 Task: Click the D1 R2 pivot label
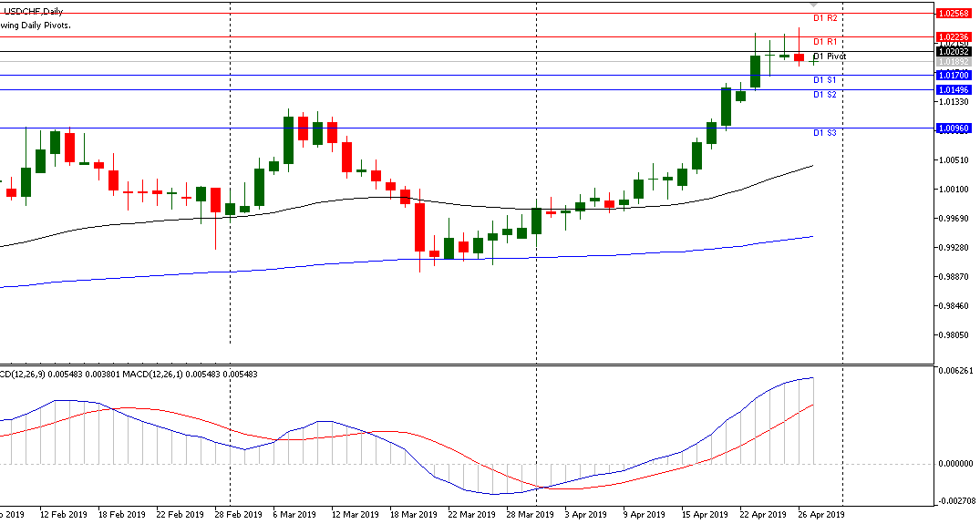(x=825, y=18)
